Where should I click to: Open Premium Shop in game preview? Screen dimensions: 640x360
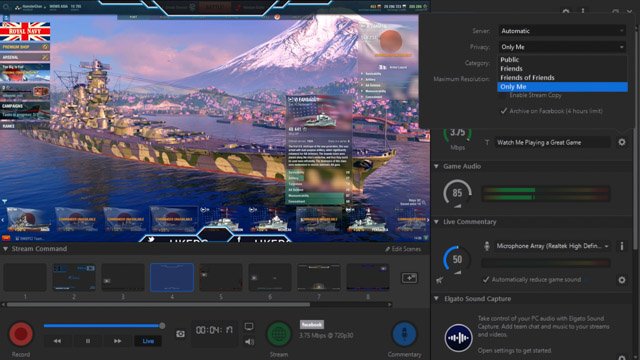coord(25,47)
